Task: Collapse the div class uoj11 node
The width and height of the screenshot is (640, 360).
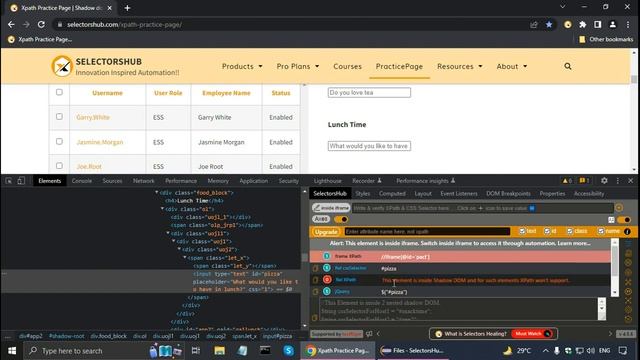Action: pyautogui.click(x=168, y=233)
